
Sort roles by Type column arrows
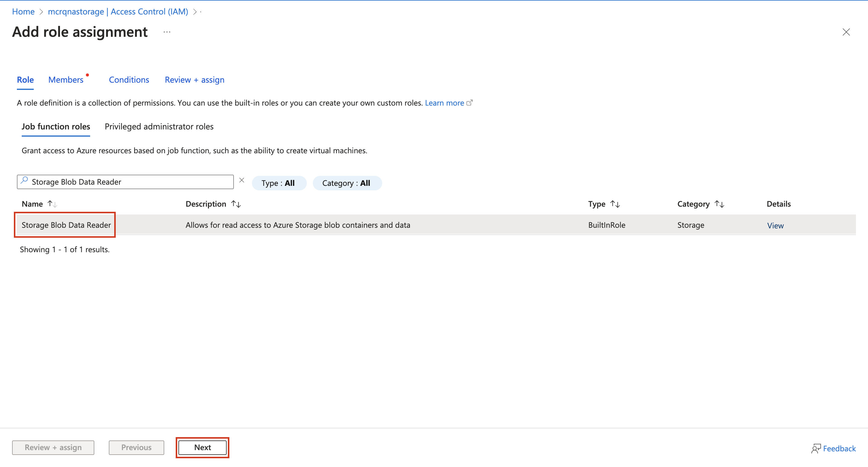point(615,204)
